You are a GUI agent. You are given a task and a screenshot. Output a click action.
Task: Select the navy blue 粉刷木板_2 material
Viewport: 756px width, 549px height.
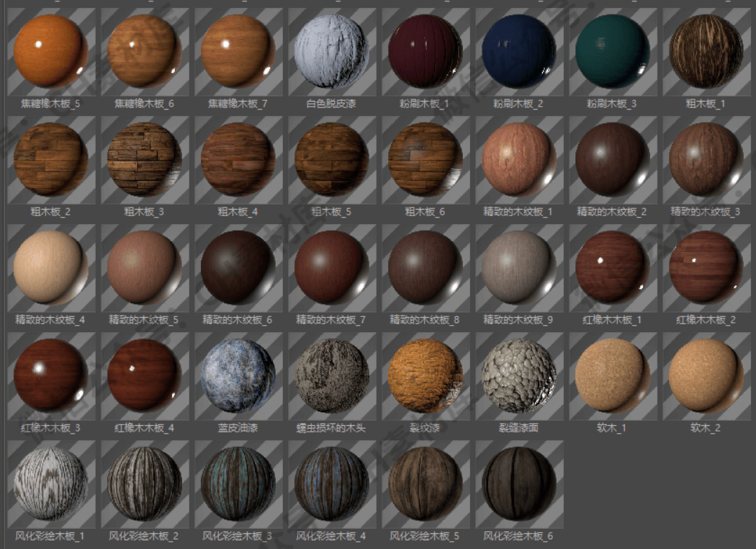click(x=518, y=51)
